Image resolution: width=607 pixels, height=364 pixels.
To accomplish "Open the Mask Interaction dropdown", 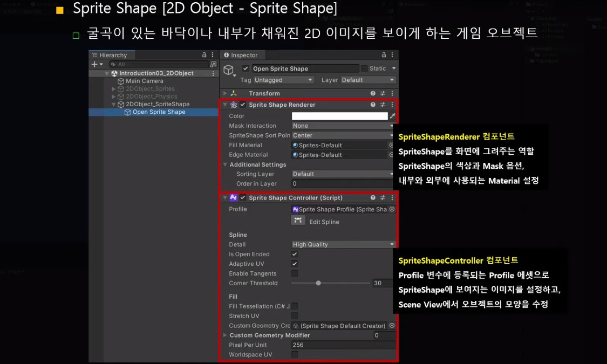I will tap(343, 126).
